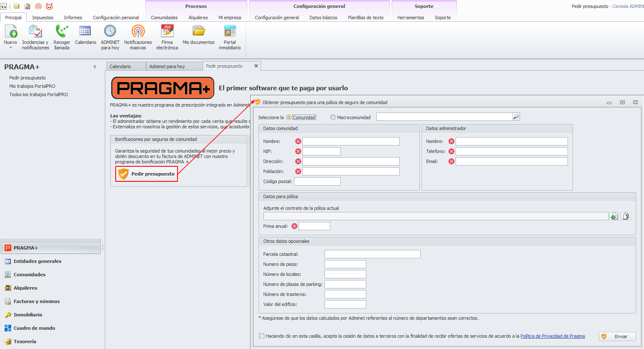Screen dimensions: 644x349
Task: Select the Macrocomunidad radio button
Action: (x=333, y=117)
